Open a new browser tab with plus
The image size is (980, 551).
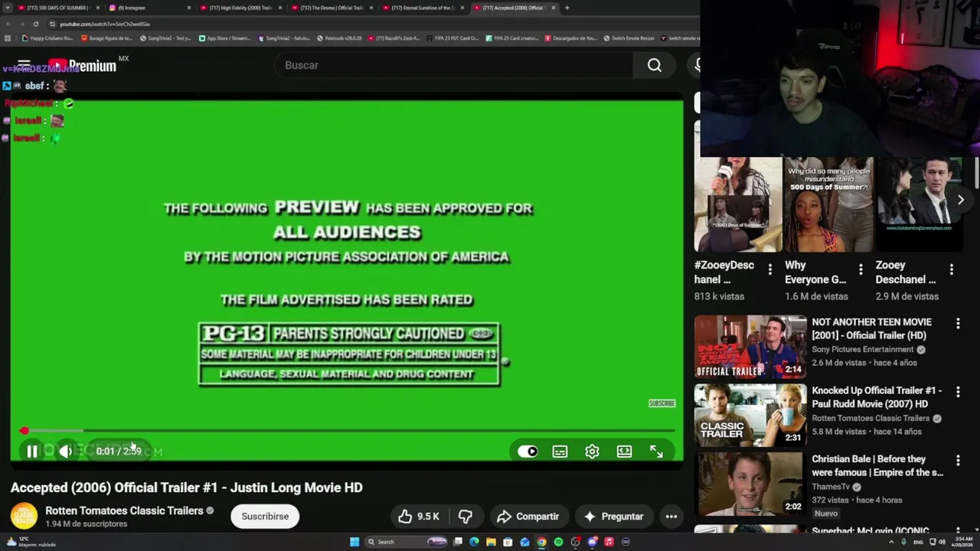click(567, 8)
